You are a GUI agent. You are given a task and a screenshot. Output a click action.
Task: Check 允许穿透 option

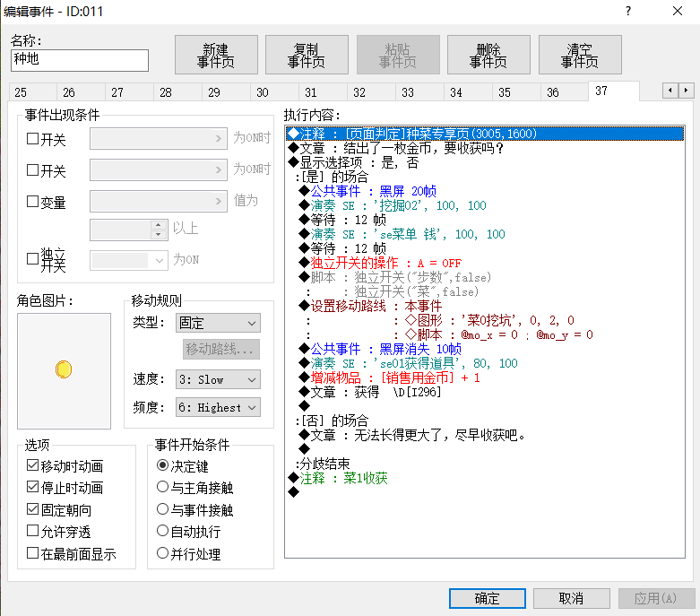(32, 531)
